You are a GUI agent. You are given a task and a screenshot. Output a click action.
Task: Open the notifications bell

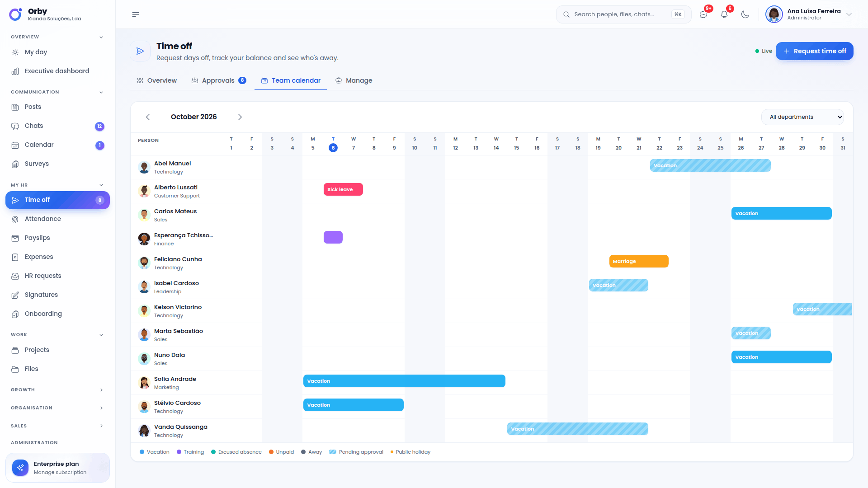coord(724,14)
